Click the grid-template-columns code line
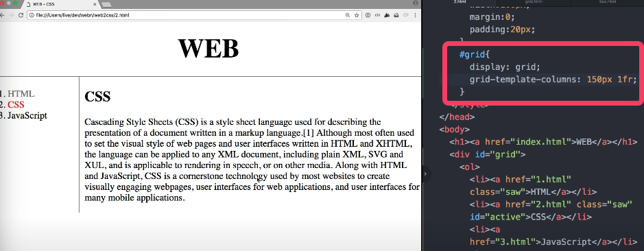This screenshot has width=644, height=251. [x=553, y=80]
